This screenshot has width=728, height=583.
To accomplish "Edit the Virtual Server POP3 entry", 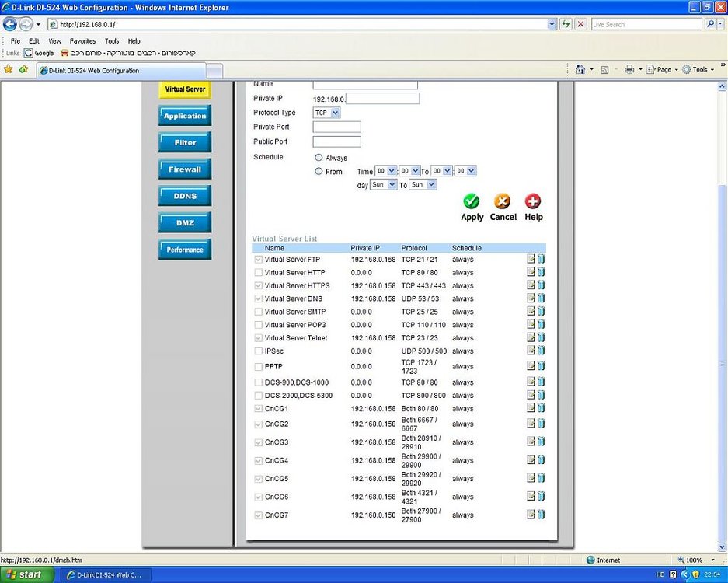I will click(x=531, y=324).
